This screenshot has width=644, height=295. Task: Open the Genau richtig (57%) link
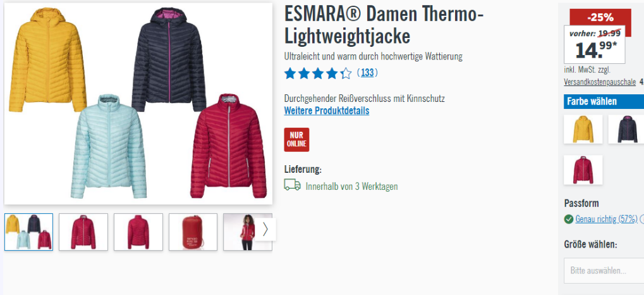[606, 219]
